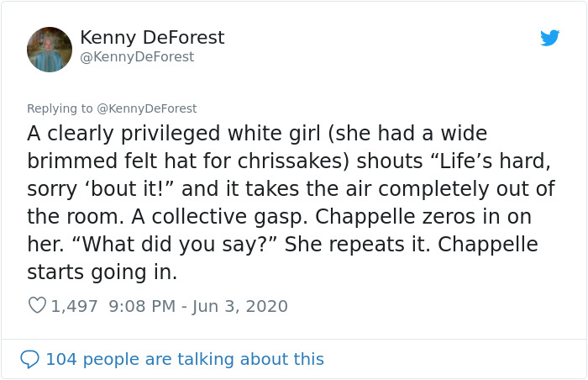The height and width of the screenshot is (380, 588).
Task: Click the 1,497 likes count
Action: tap(74, 306)
